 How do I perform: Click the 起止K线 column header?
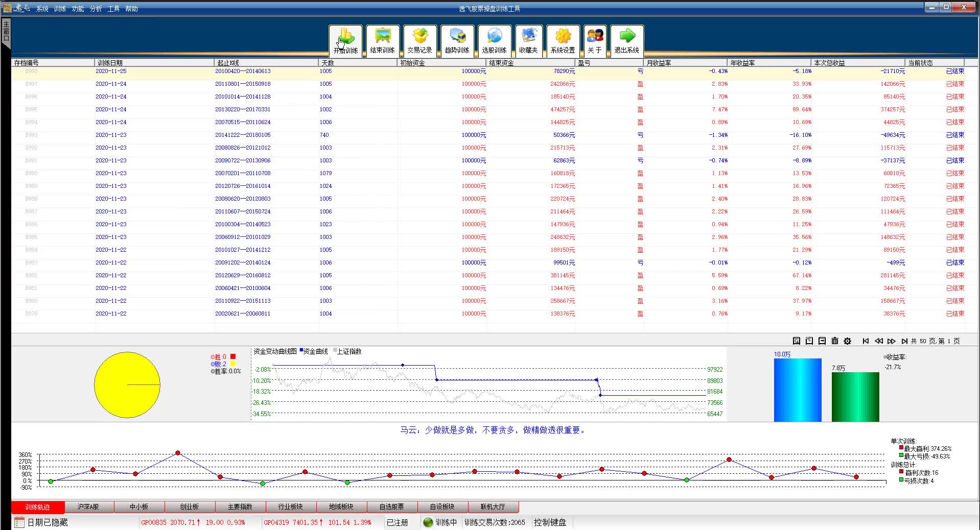pyautogui.click(x=266, y=63)
